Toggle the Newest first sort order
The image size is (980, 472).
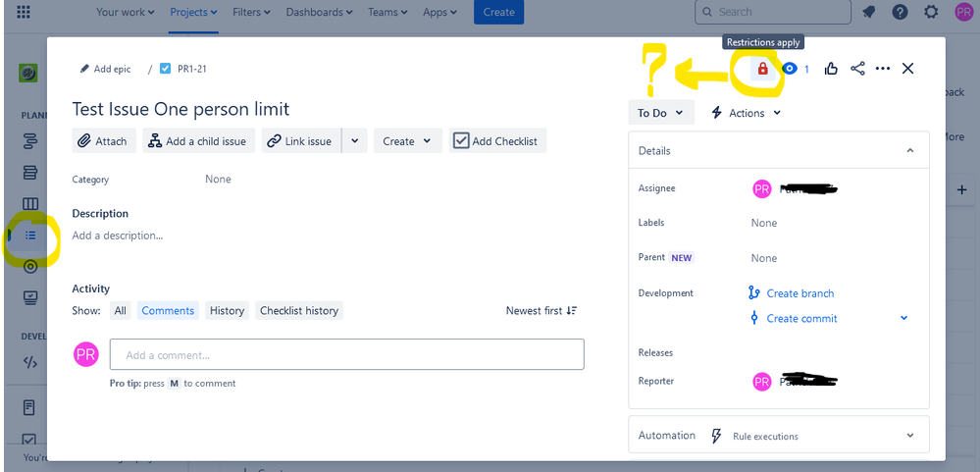pyautogui.click(x=542, y=310)
